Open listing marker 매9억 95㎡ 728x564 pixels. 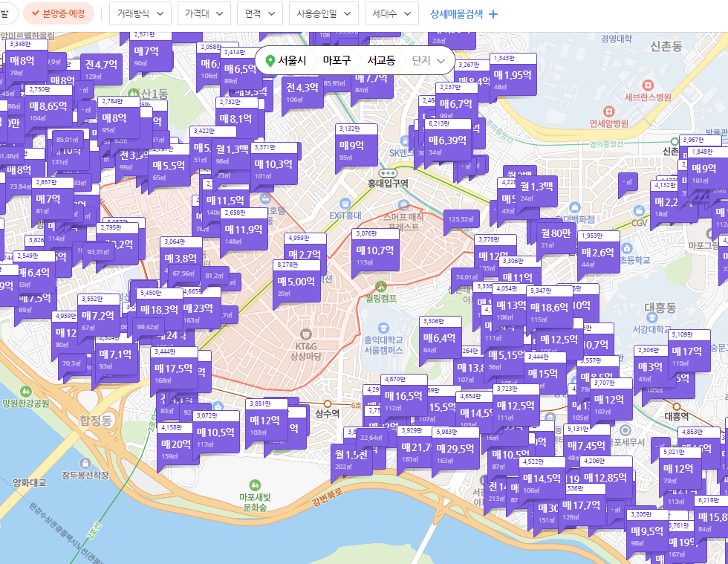(357, 146)
